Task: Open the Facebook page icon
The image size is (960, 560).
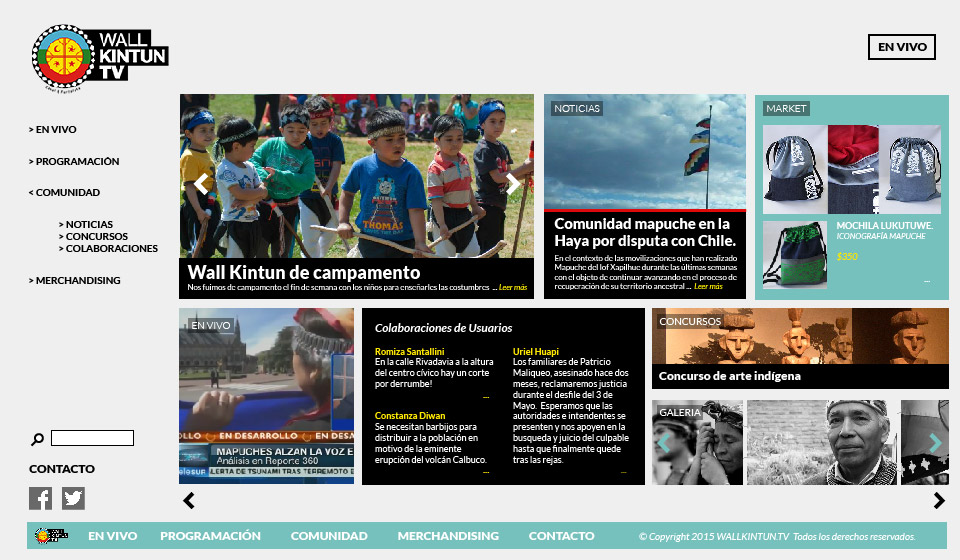Action: pyautogui.click(x=40, y=498)
